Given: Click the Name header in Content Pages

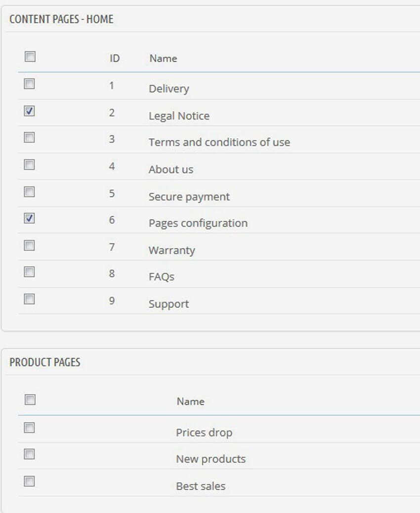Looking at the screenshot, I should click(163, 58).
